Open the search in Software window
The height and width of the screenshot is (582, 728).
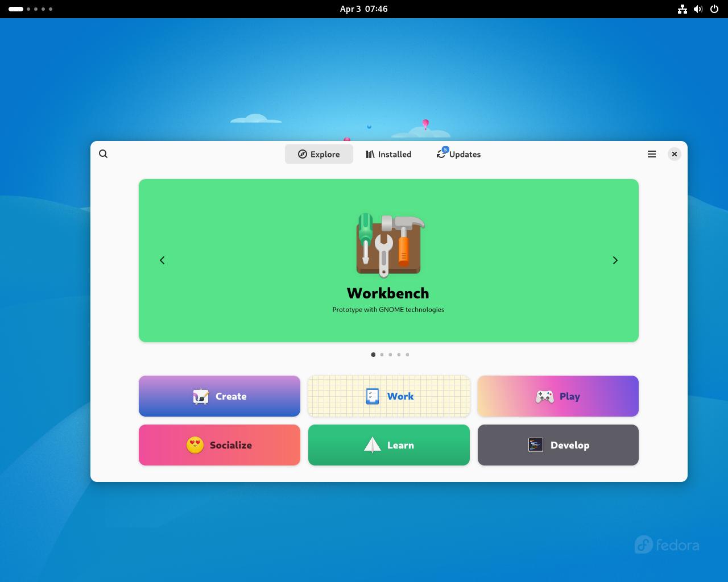coord(104,154)
